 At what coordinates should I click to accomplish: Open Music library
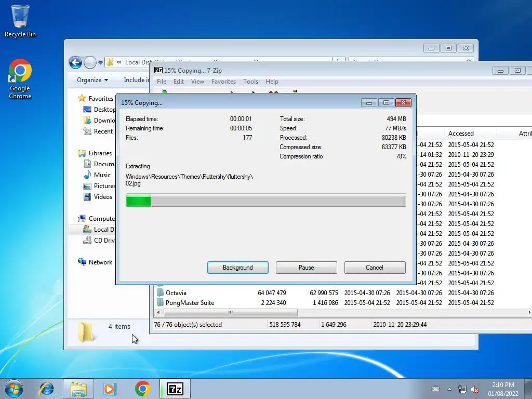102,175
